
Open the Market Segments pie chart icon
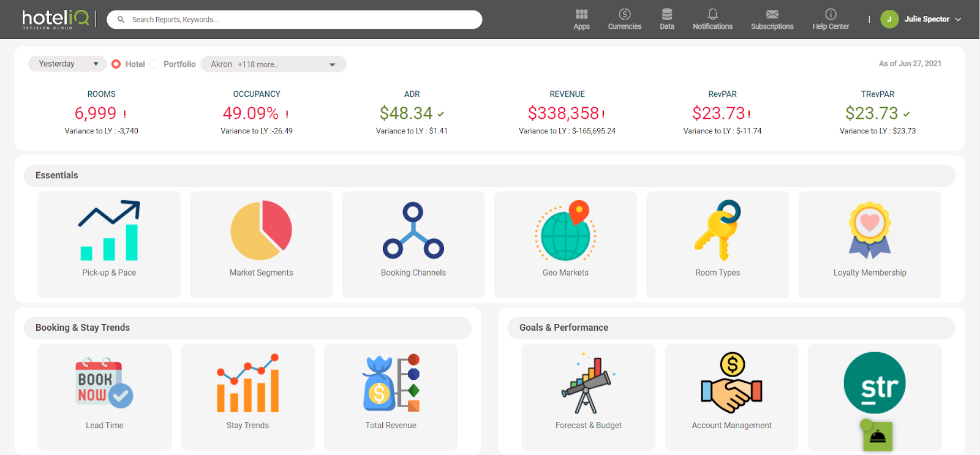tap(261, 230)
